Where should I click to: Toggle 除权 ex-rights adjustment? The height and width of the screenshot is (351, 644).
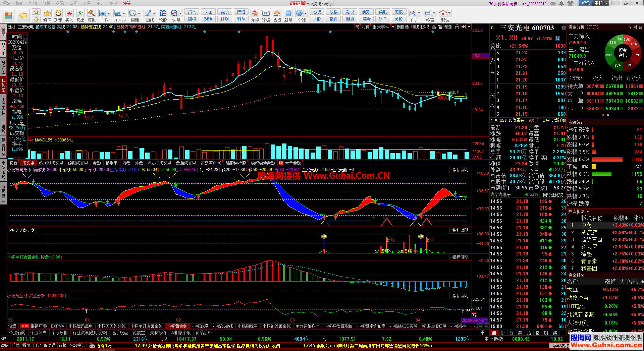point(425,27)
